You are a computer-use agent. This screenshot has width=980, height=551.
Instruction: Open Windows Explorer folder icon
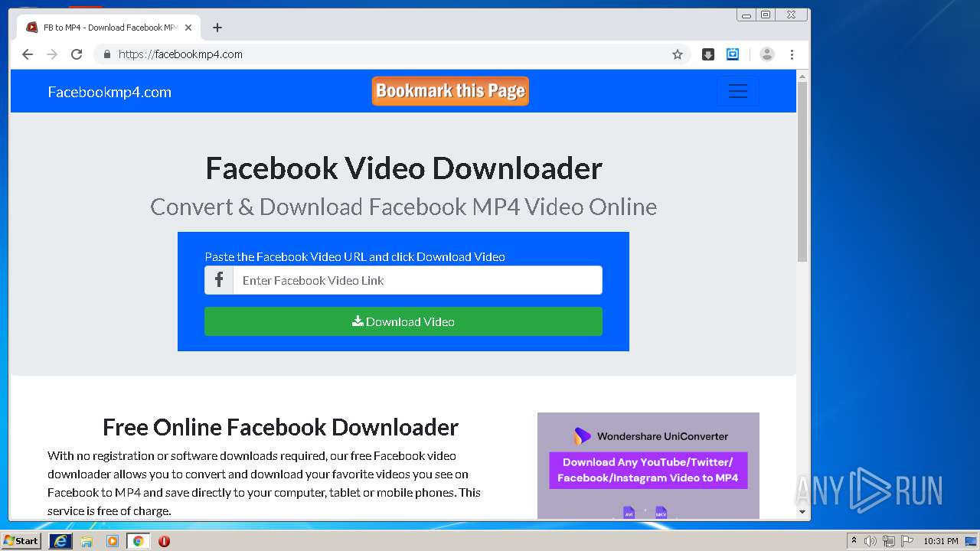tap(87, 541)
